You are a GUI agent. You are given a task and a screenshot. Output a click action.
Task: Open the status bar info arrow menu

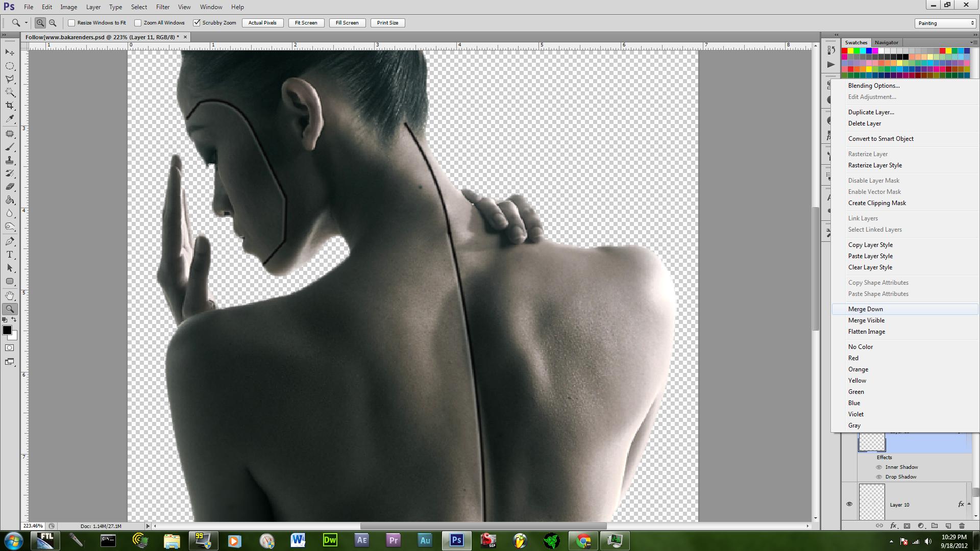pyautogui.click(x=148, y=526)
